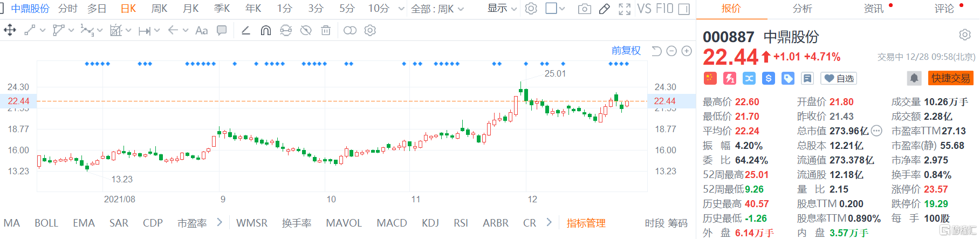Select the polygon shape drawing tool

58,30
